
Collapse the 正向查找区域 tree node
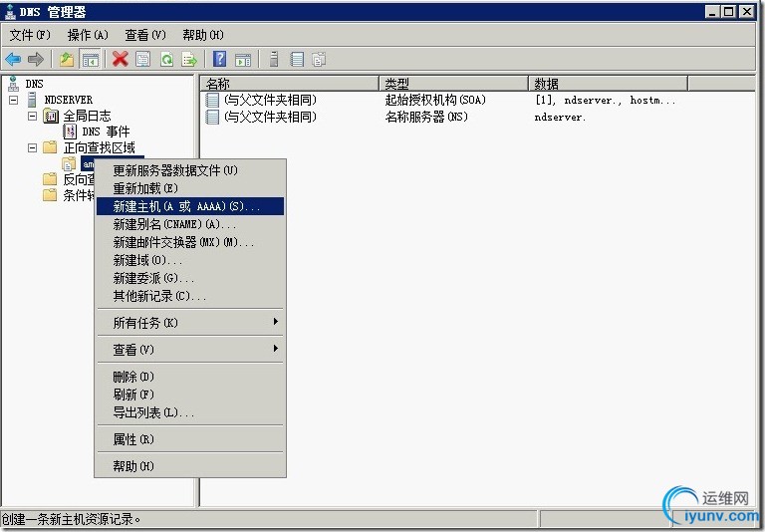point(32,147)
